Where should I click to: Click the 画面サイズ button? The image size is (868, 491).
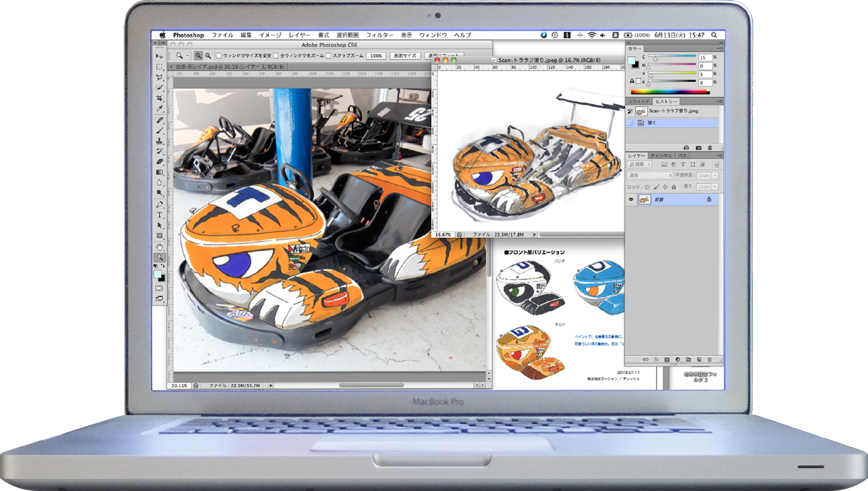[404, 56]
